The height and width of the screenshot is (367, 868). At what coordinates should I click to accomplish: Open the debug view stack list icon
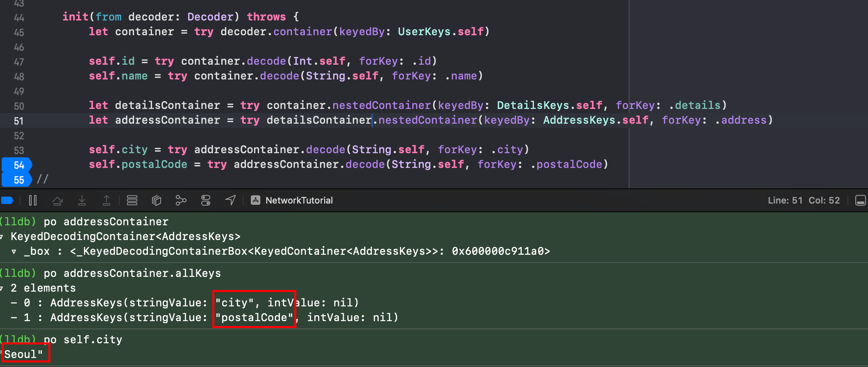click(x=132, y=200)
